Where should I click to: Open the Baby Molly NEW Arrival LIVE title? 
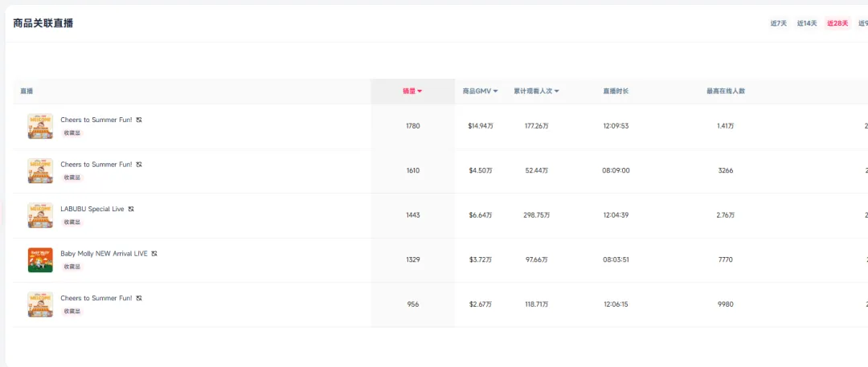(104, 254)
